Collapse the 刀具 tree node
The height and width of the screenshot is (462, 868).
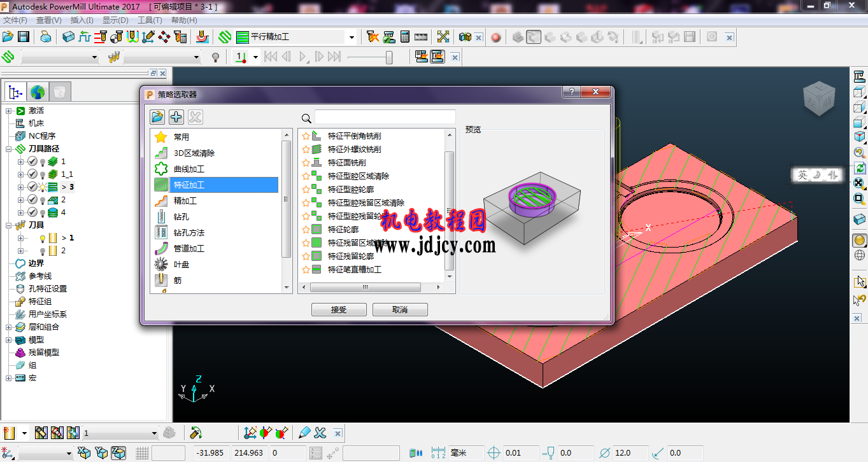click(9, 225)
